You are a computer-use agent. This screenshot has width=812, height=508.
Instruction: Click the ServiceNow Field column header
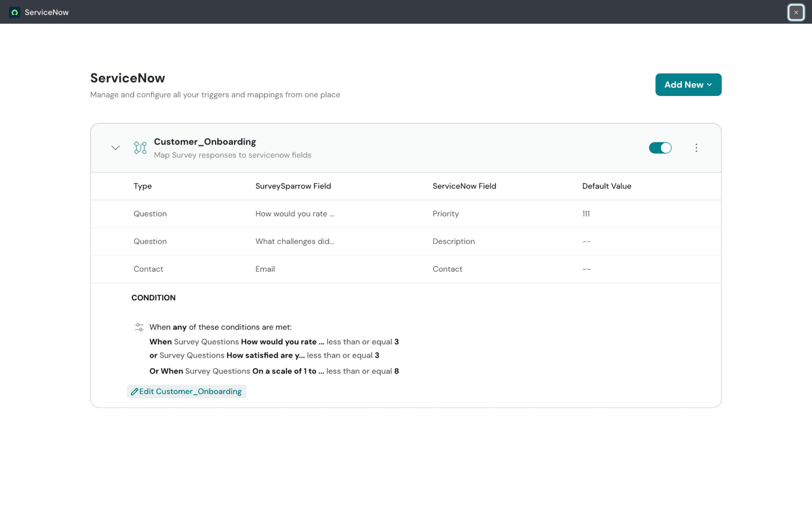tap(464, 186)
